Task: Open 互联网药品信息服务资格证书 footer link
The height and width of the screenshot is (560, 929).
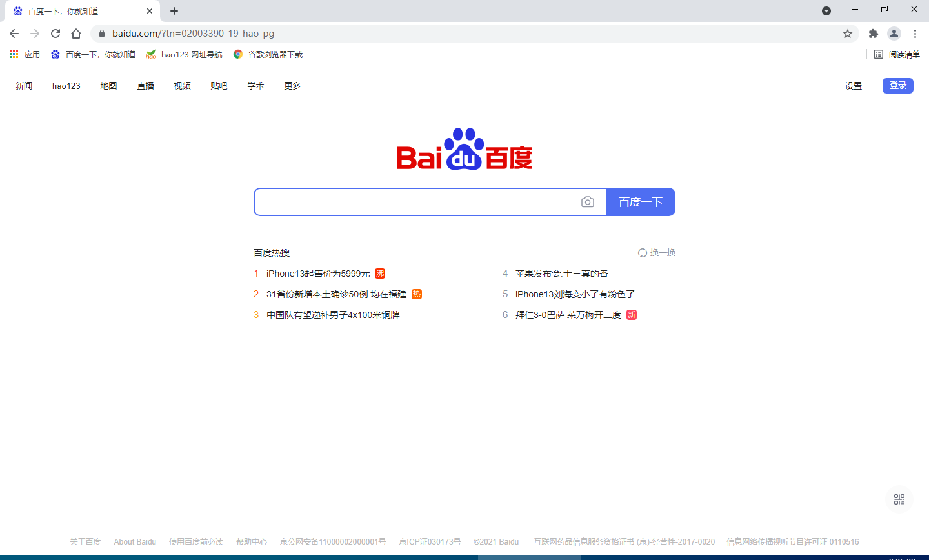Action: (624, 542)
